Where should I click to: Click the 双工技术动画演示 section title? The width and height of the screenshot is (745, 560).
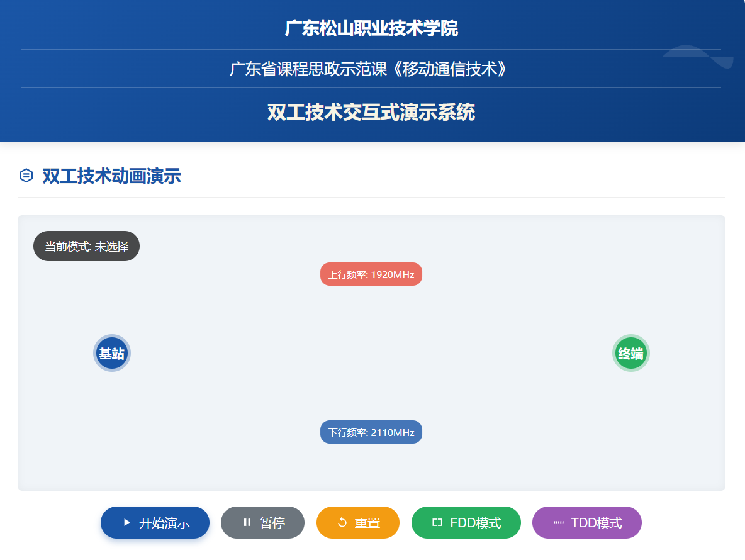click(x=111, y=176)
